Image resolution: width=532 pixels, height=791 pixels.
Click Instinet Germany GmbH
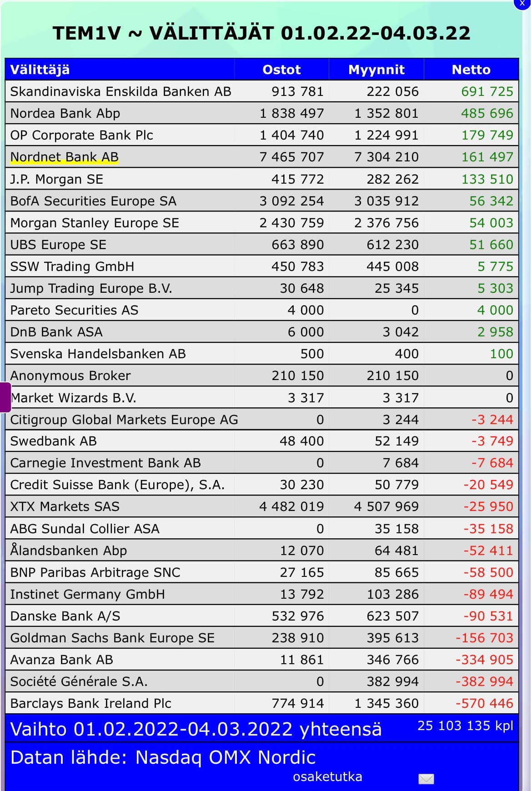(87, 594)
